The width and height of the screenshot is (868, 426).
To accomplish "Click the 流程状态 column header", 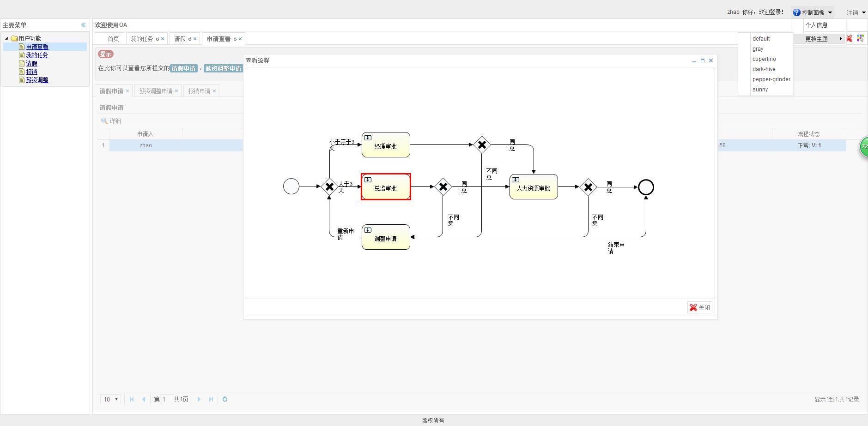I will click(x=808, y=134).
